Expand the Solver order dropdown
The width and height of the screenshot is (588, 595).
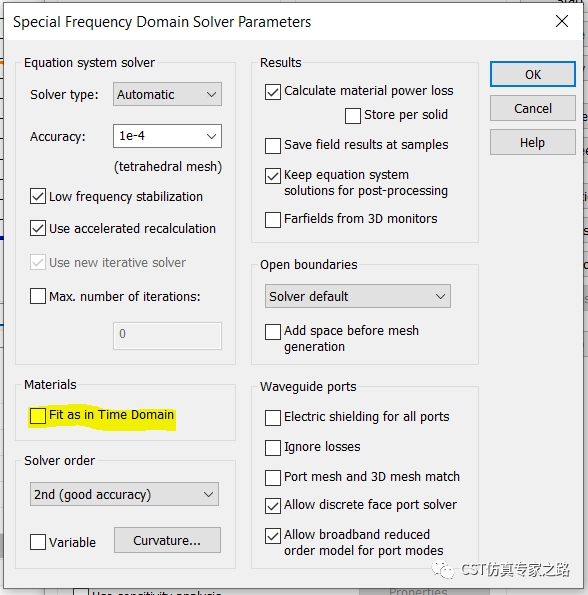[x=124, y=494]
